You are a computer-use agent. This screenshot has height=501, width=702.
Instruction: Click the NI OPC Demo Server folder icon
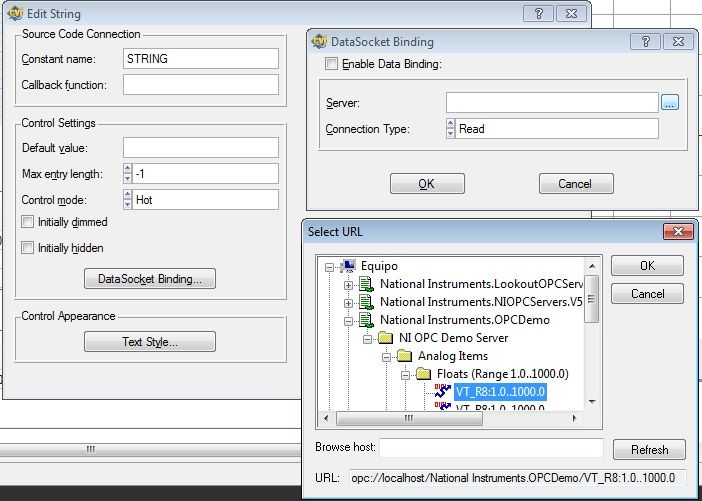pyautogui.click(x=385, y=338)
